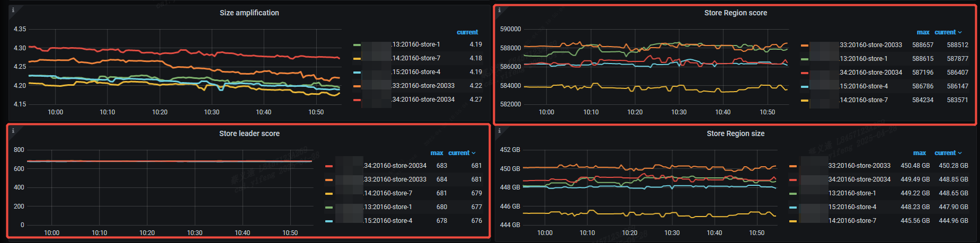The width and height of the screenshot is (980, 243).
Task: Select the 588512 current value in Store Region score
Action: pyautogui.click(x=958, y=45)
